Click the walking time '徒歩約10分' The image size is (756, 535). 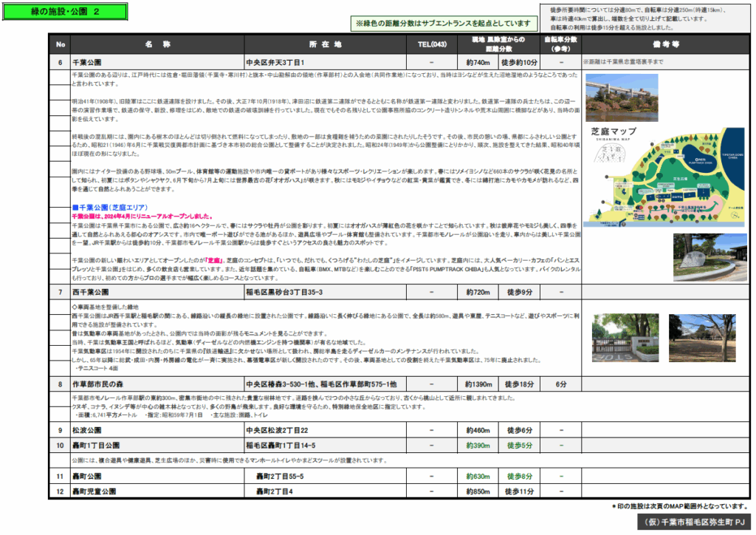[519, 63]
